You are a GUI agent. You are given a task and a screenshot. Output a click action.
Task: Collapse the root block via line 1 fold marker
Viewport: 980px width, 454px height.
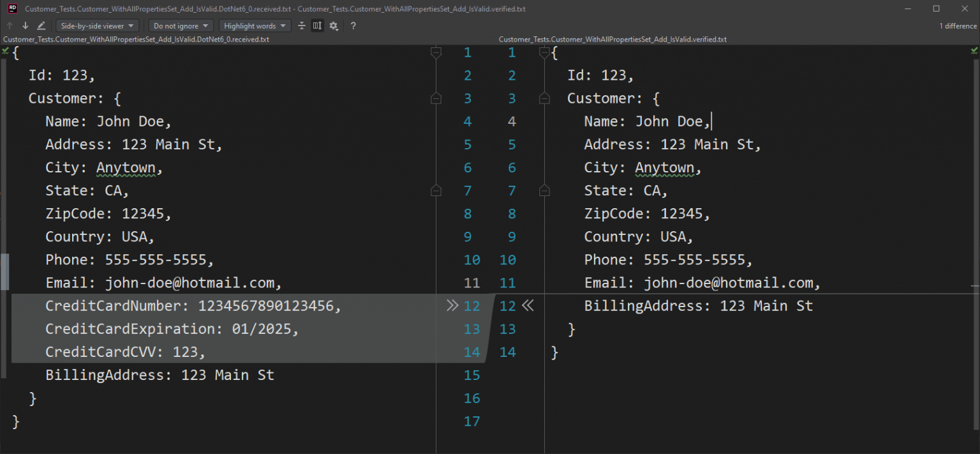(436, 53)
